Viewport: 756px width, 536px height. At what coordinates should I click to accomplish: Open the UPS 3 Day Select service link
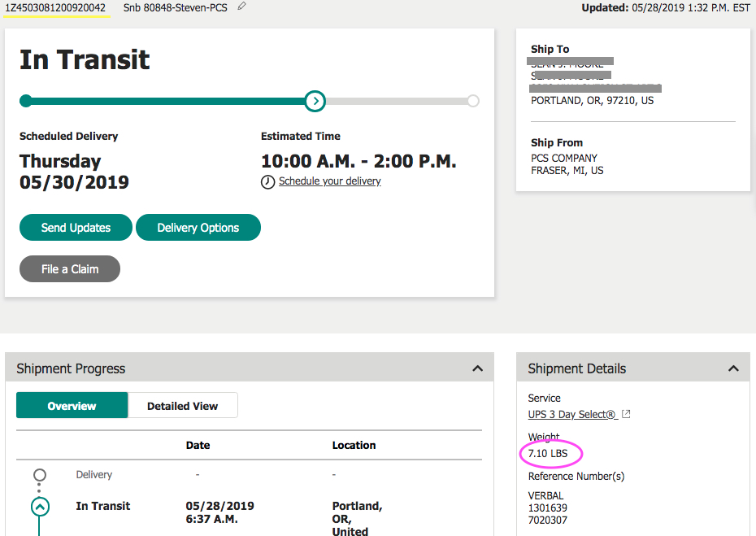click(x=571, y=414)
